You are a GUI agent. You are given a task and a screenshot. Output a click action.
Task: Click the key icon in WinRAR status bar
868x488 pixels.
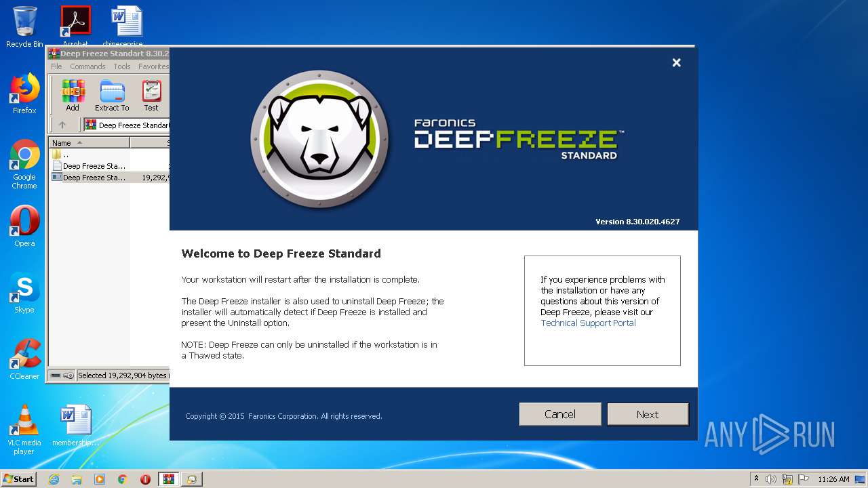pyautogui.click(x=68, y=375)
